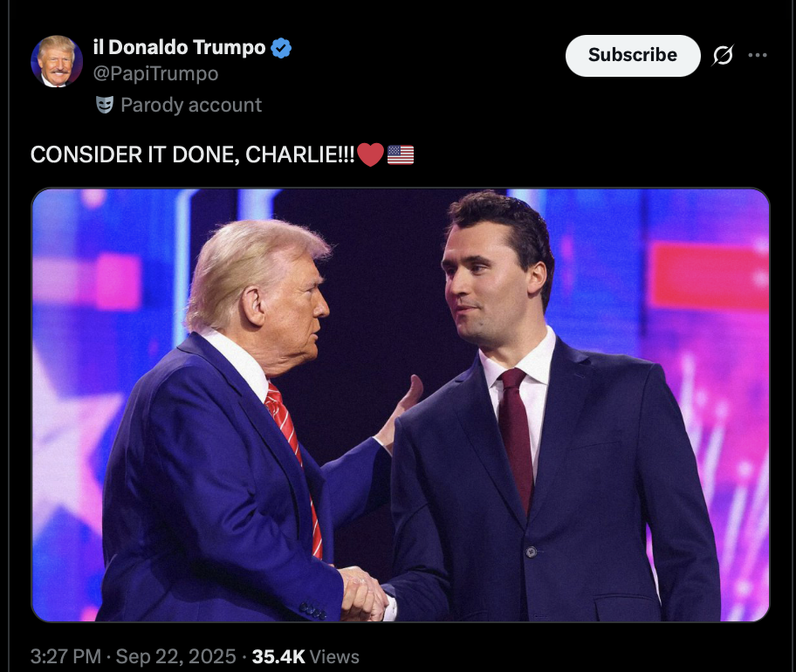This screenshot has height=672, width=796.
Task: Click the Parody account label
Action: [x=190, y=105]
